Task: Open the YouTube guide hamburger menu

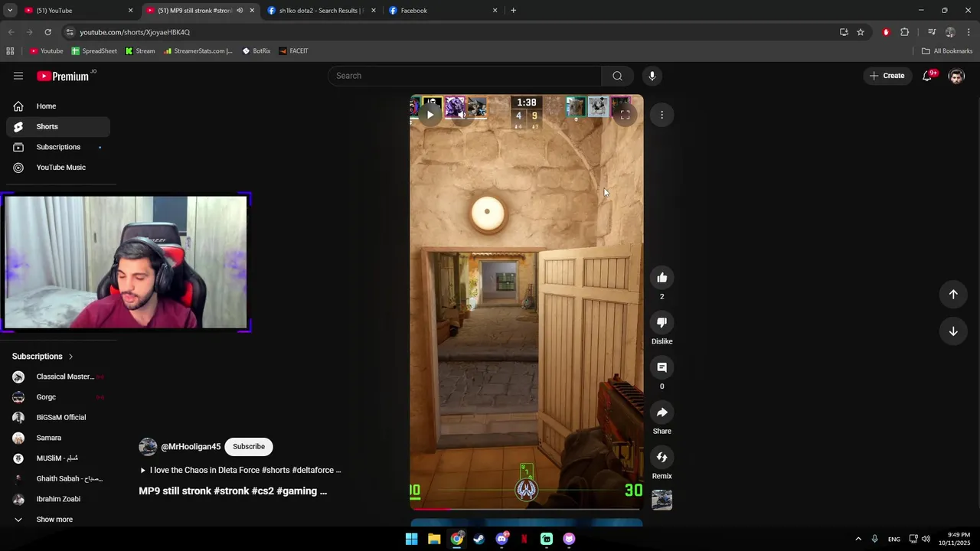Action: 18,76
